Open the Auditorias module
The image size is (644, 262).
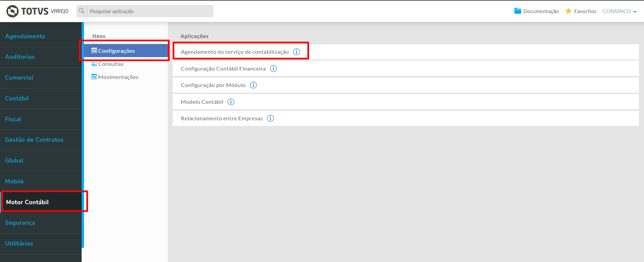point(41,57)
